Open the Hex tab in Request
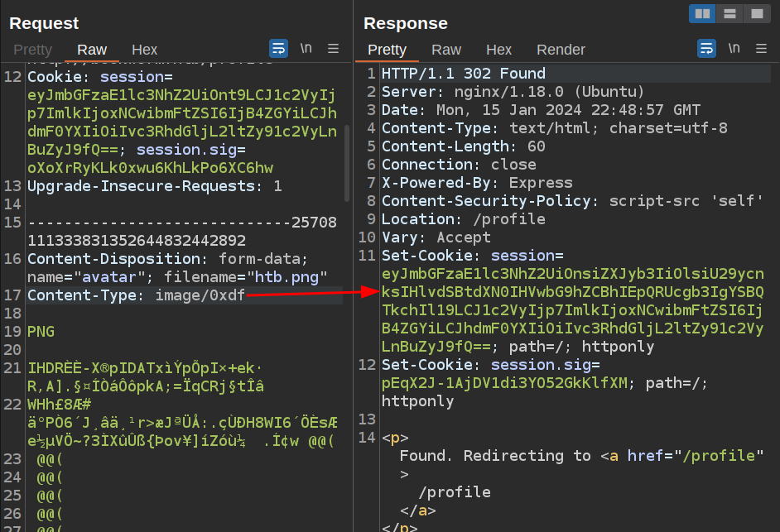This screenshot has height=532, width=780. point(145,50)
